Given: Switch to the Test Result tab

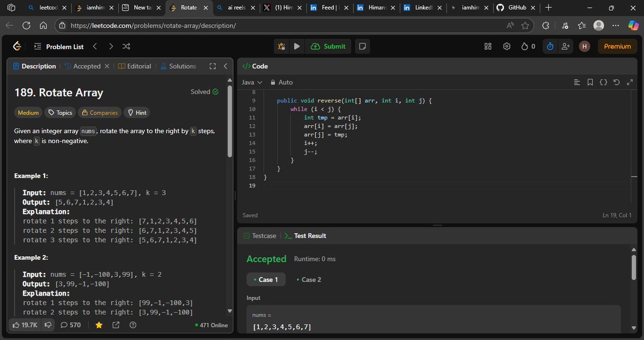Looking at the screenshot, I should pyautogui.click(x=305, y=236).
